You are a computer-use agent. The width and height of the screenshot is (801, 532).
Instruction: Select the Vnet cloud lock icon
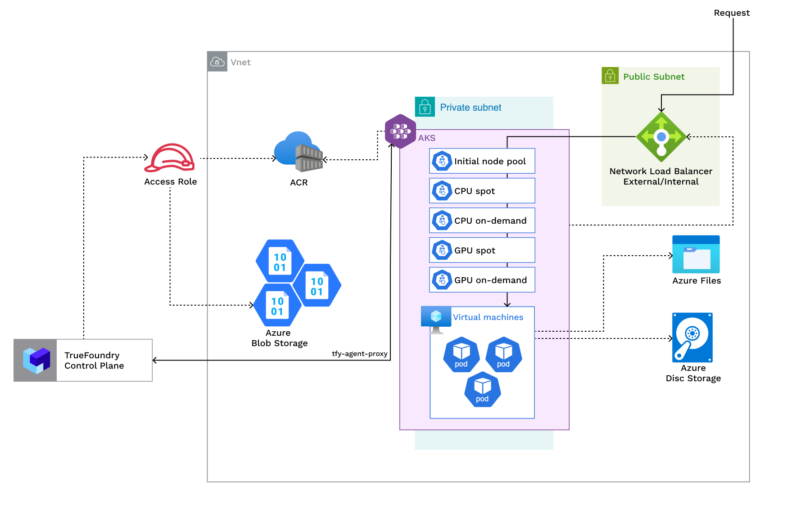(217, 62)
